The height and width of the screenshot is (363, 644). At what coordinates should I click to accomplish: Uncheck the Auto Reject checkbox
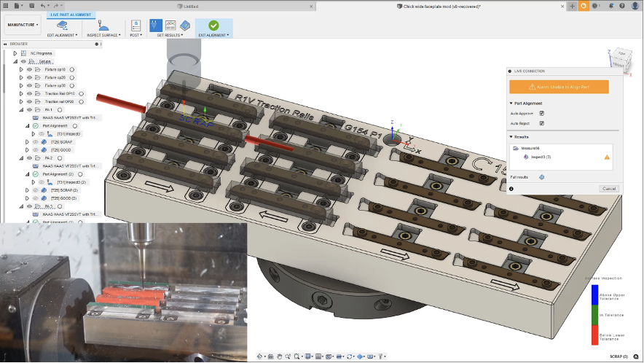coord(542,123)
